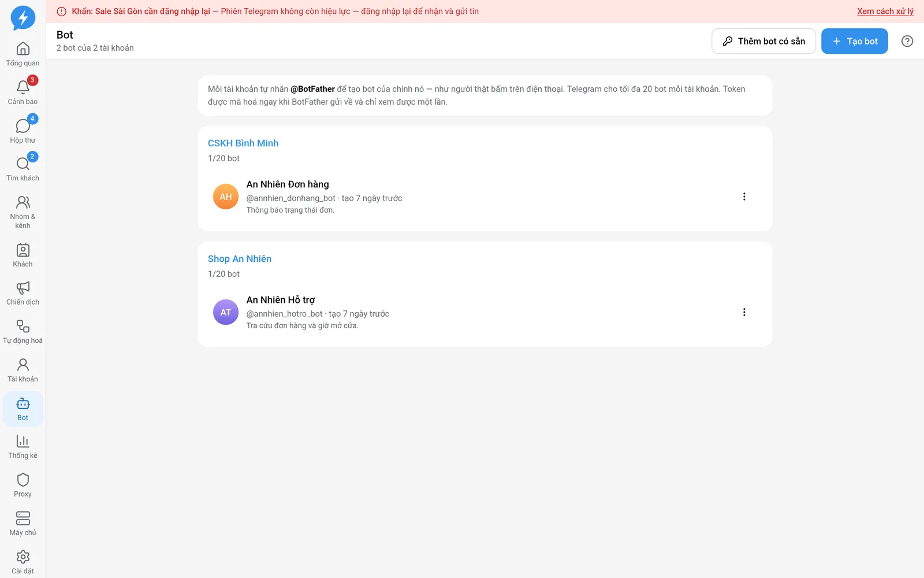The width and height of the screenshot is (924, 578).
Task: Go to Nhóm & kênh section
Action: point(23,212)
